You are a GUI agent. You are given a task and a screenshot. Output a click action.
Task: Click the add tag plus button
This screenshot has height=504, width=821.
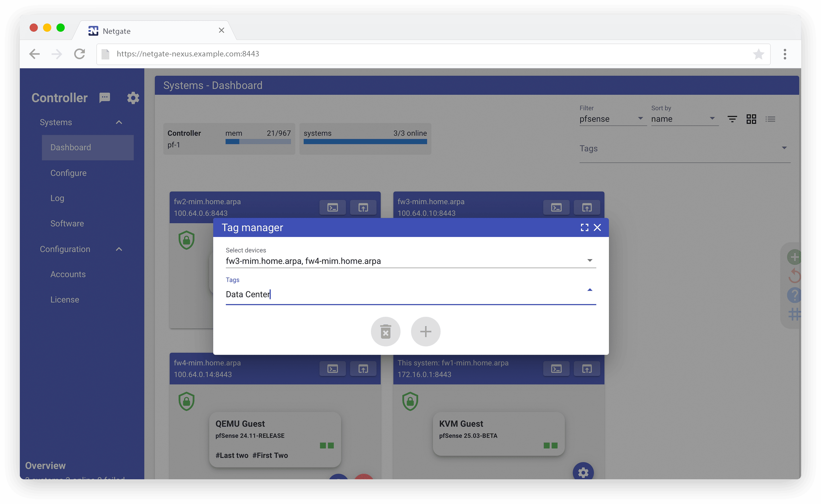click(425, 331)
